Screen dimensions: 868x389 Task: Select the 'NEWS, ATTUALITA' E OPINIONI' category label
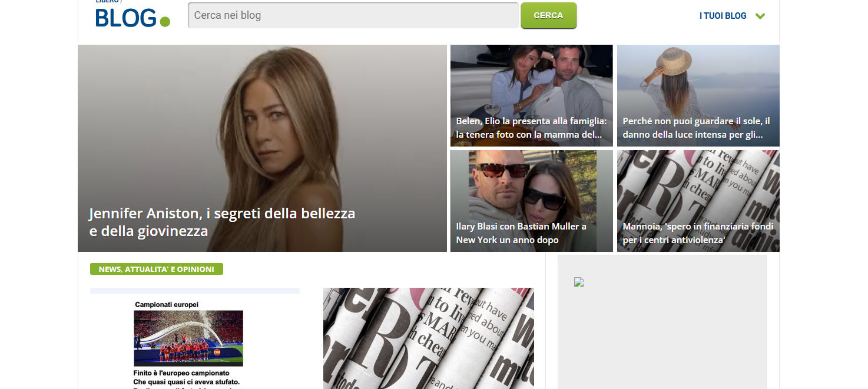click(157, 269)
